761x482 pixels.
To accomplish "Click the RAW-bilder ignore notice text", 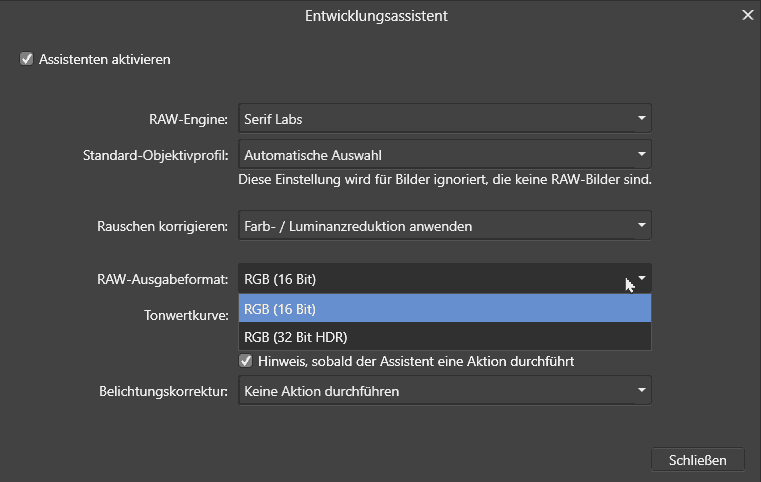I will tap(445, 181).
